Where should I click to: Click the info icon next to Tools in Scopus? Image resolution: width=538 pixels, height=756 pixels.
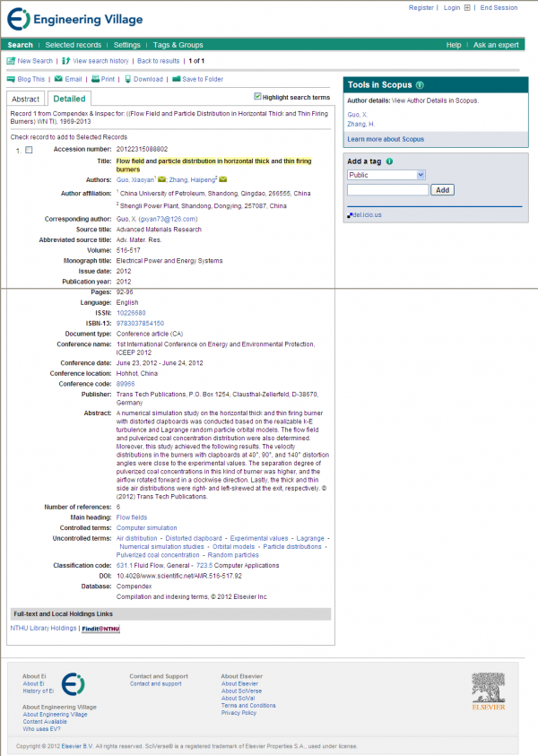click(x=420, y=85)
